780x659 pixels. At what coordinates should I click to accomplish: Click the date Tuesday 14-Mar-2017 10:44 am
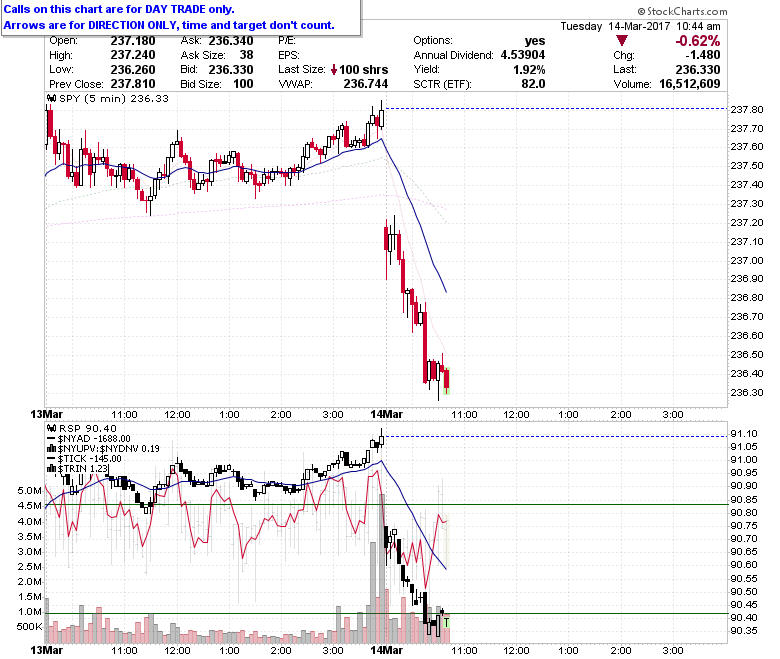(640, 26)
